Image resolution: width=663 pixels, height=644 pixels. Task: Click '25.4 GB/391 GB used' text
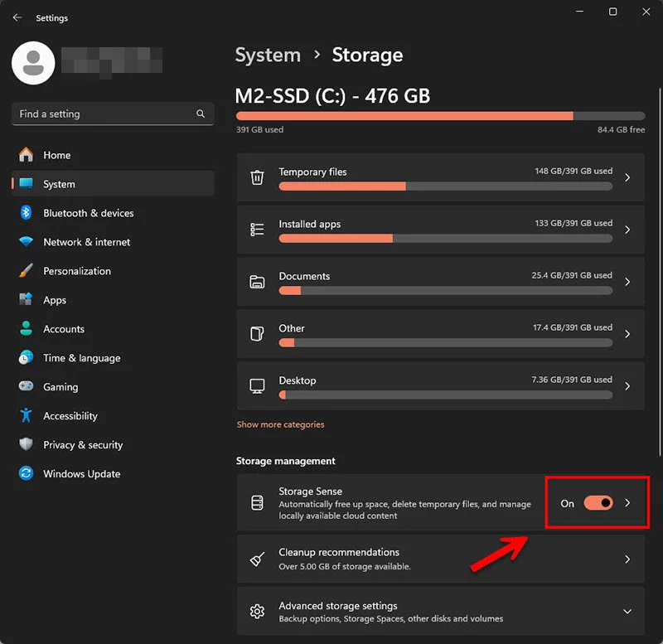click(x=572, y=275)
